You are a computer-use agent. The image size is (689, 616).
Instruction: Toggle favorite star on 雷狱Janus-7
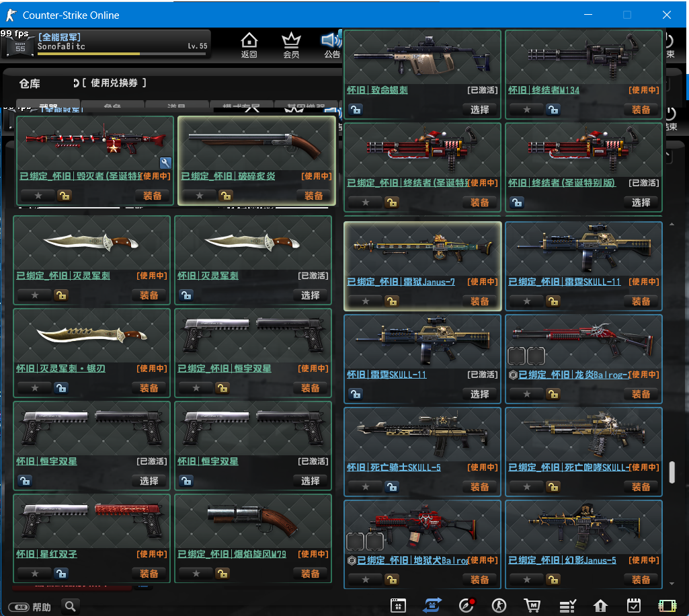click(366, 301)
